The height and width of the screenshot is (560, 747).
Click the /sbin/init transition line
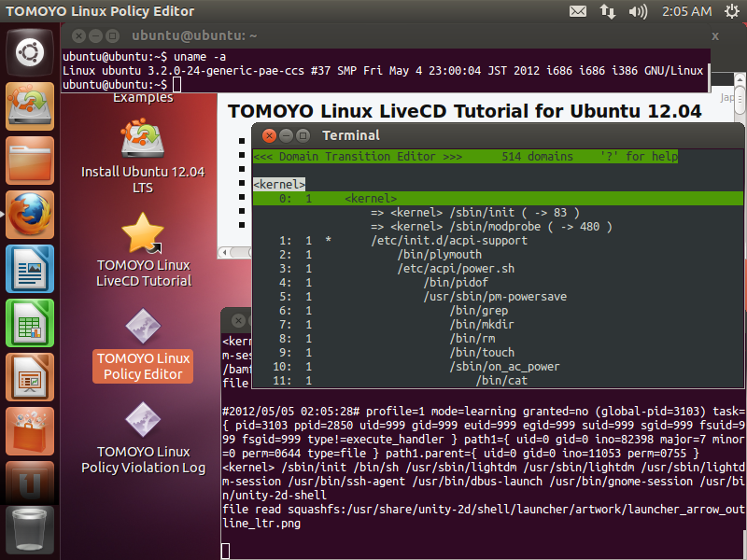[475, 213]
